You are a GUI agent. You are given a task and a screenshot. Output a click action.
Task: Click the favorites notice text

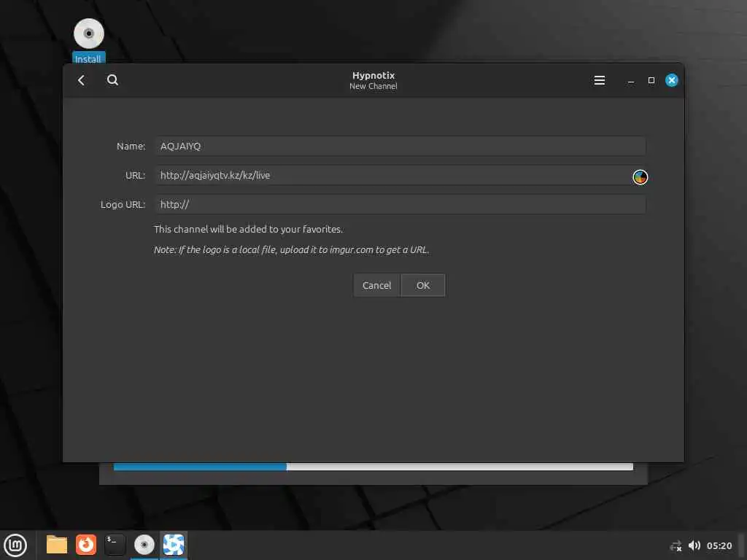248,229
